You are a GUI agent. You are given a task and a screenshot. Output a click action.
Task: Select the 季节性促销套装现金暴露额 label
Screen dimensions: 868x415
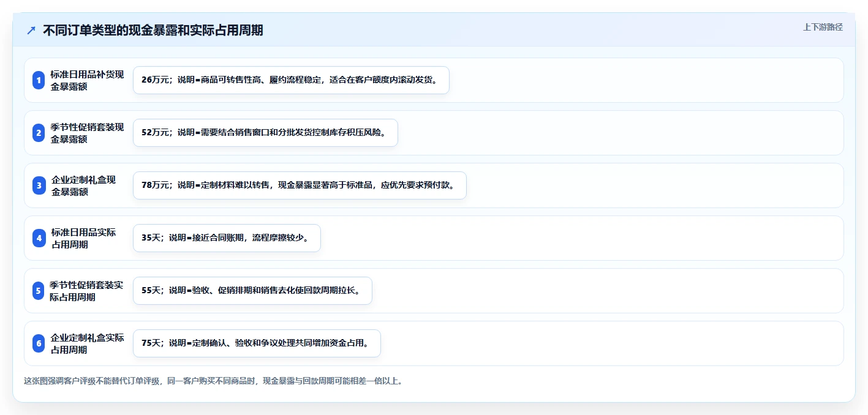(87, 133)
